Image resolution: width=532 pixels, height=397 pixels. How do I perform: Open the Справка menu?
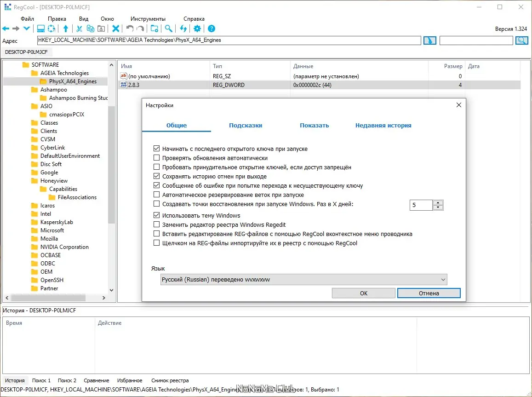[194, 19]
